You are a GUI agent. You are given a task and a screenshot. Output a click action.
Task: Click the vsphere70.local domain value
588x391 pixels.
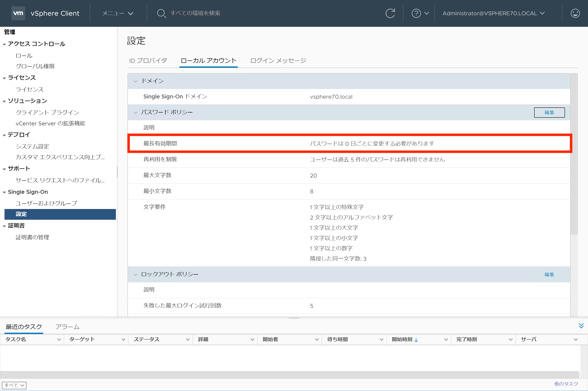(331, 97)
